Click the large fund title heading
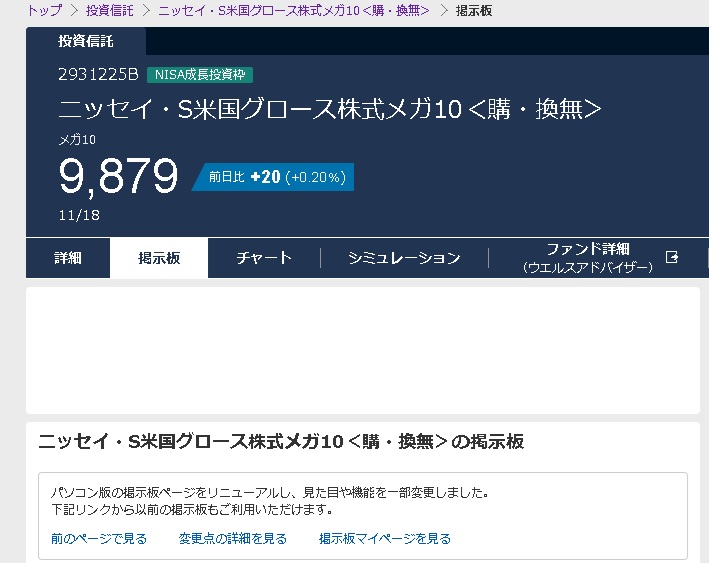Image resolution: width=709 pixels, height=563 pixels. pos(330,109)
